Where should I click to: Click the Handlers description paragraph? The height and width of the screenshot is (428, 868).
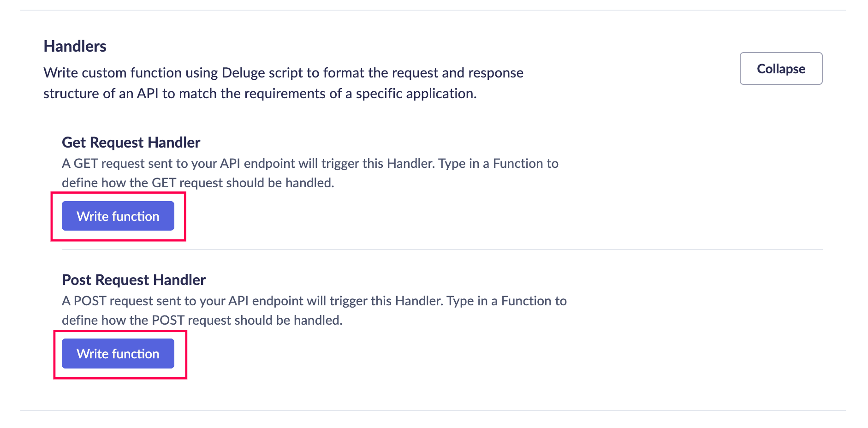(x=283, y=83)
